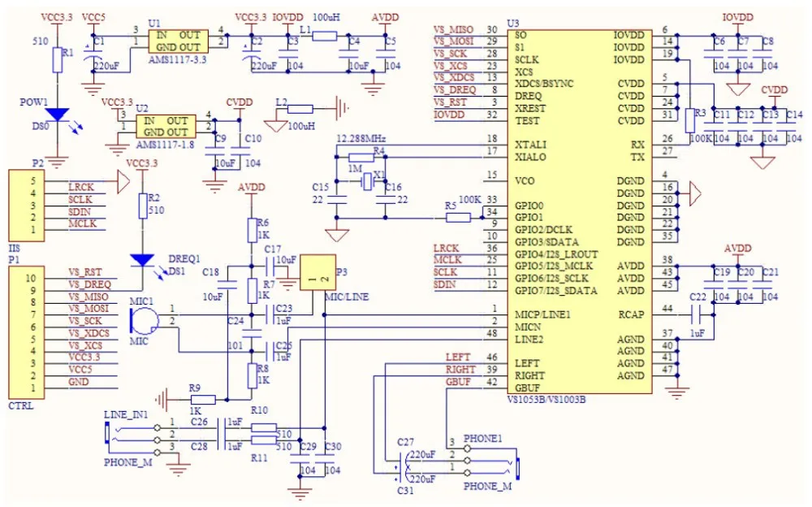The height and width of the screenshot is (507, 812).
Task: Select VS_DREQ label on CTRL connector P1
Action: click(89, 284)
